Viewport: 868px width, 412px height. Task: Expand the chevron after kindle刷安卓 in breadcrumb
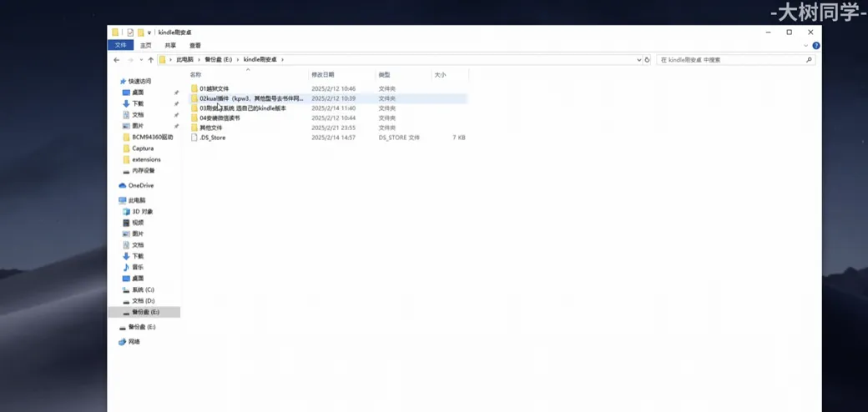tap(282, 60)
